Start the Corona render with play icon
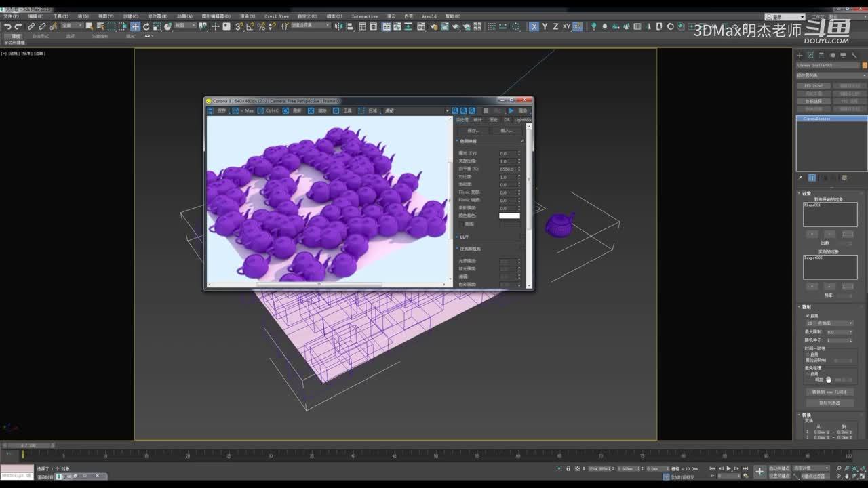The image size is (868, 488). tap(511, 110)
